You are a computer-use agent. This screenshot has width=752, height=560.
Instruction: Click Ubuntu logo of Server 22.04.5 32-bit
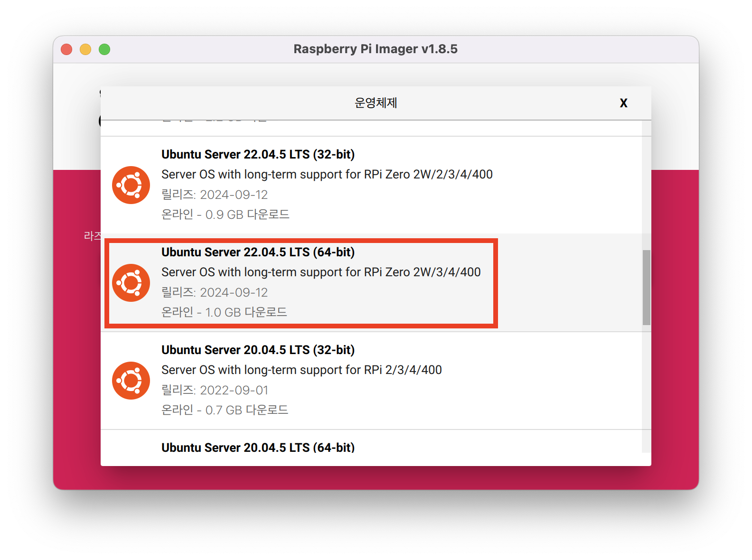(x=131, y=185)
